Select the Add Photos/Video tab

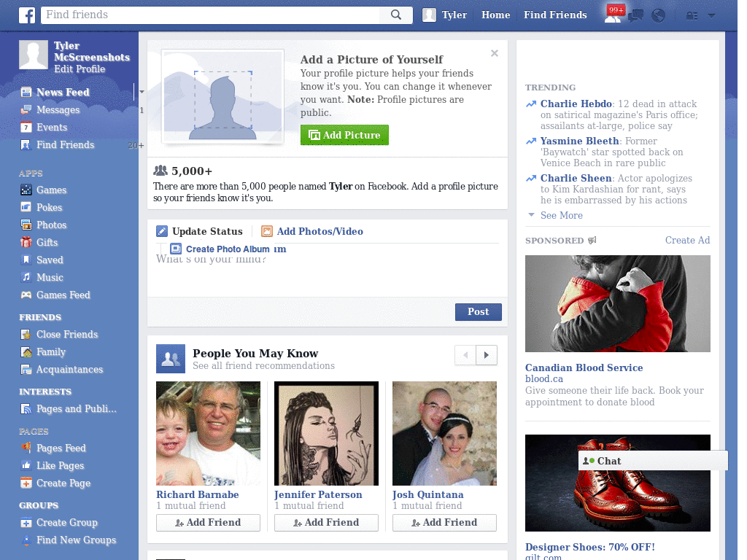(x=312, y=231)
